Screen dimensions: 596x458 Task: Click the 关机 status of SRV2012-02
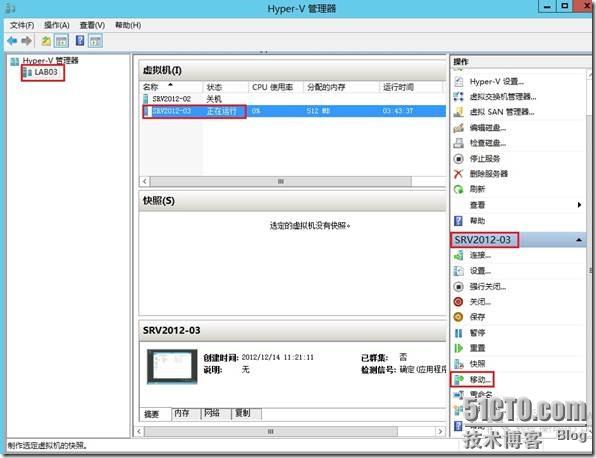(x=214, y=99)
